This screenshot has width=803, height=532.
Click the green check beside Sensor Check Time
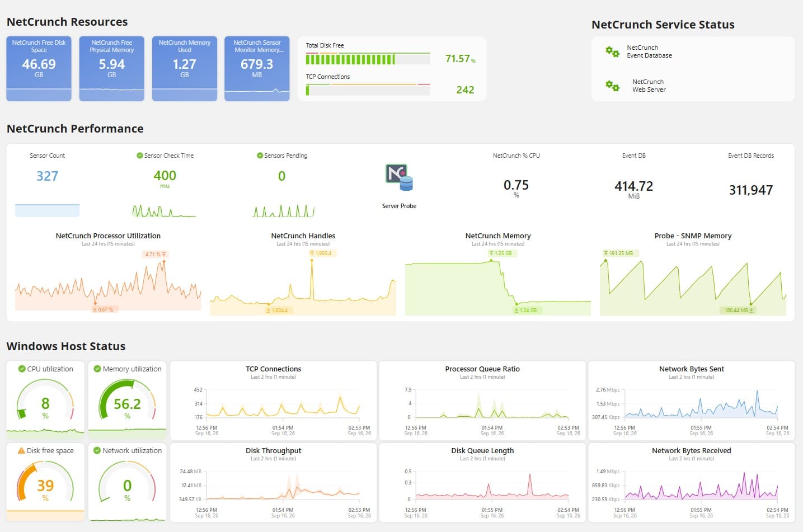point(140,156)
